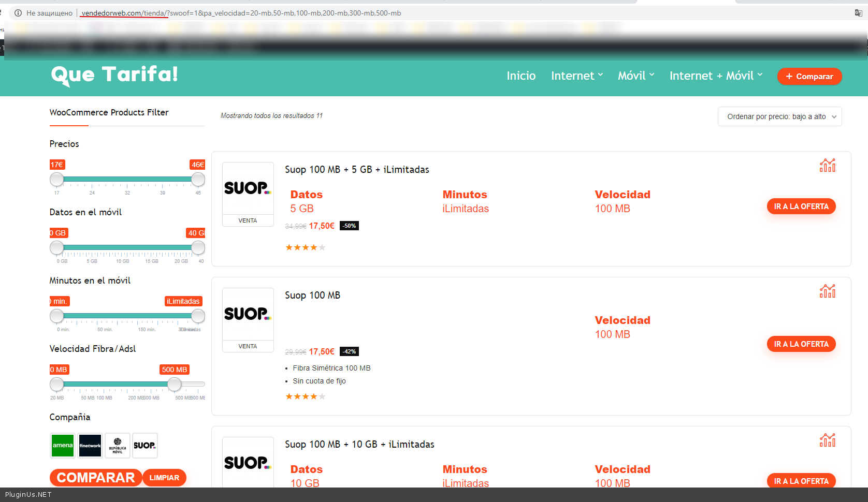Click the star rating under the 5 GB offer
This screenshot has height=502, width=868.
tap(306, 247)
